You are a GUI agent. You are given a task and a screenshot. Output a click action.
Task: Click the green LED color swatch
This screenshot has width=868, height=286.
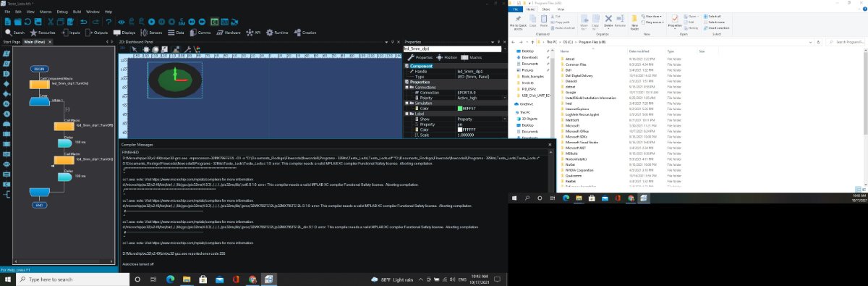[460, 108]
